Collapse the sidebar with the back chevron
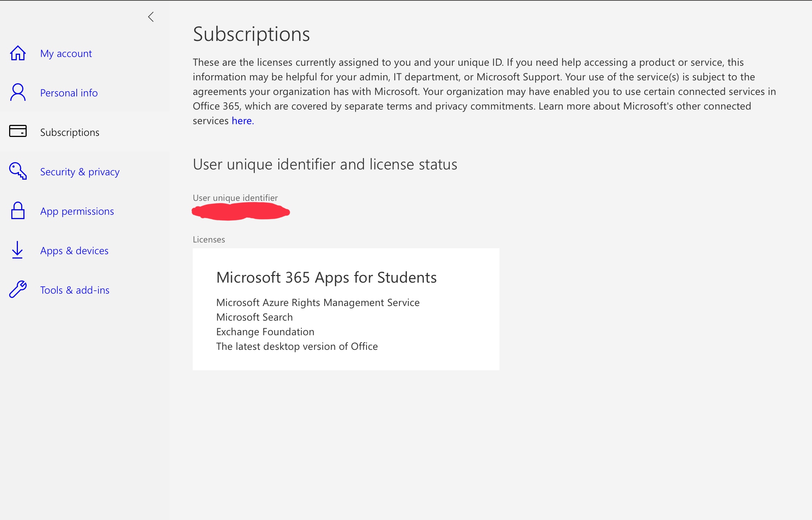The image size is (812, 520). click(151, 17)
